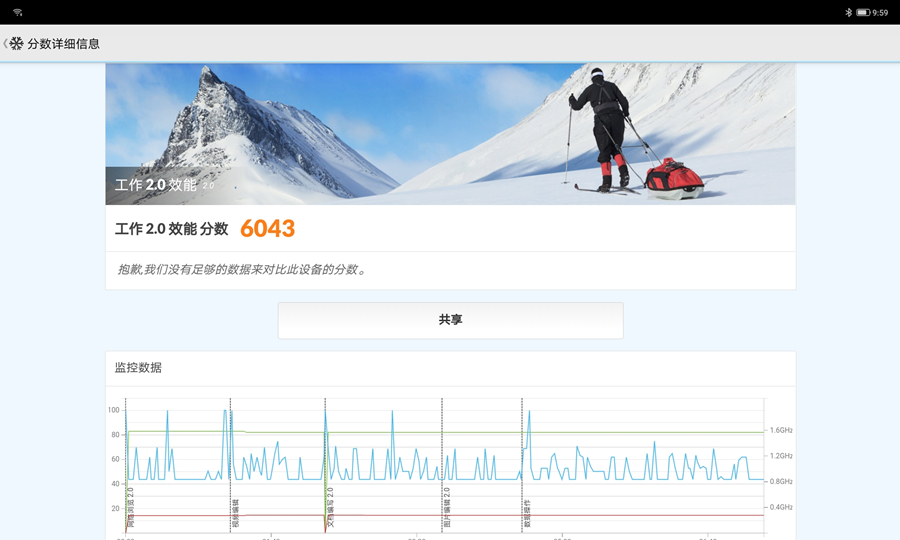Tap the orange 6043 score value
The image size is (900, 540).
click(x=267, y=228)
